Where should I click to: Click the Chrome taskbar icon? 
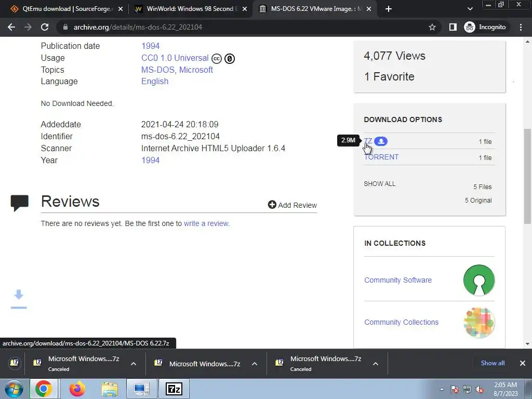pyautogui.click(x=43, y=389)
